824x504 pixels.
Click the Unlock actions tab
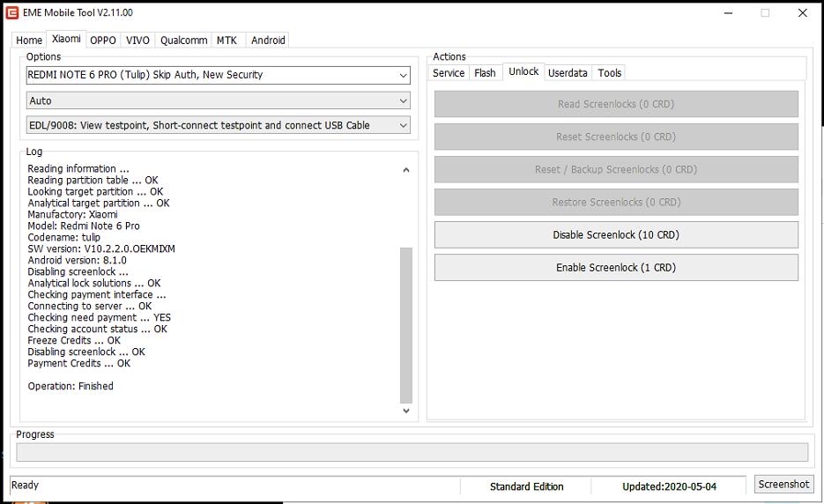click(523, 71)
